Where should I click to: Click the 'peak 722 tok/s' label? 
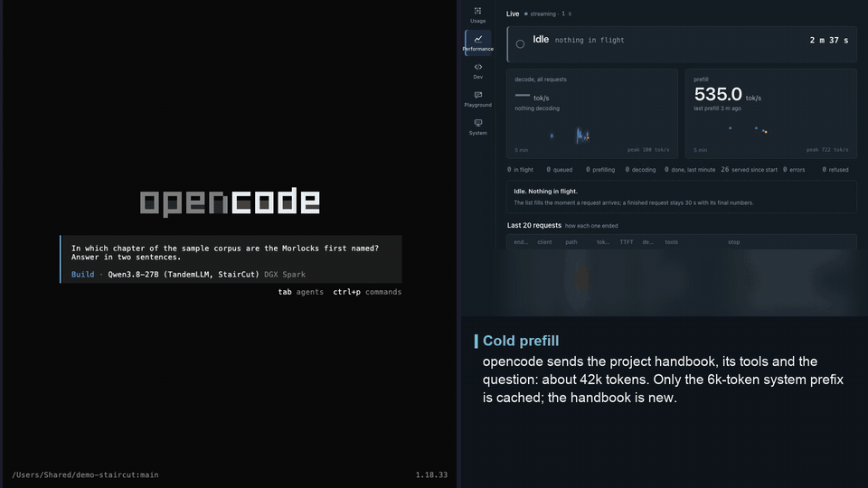(x=827, y=150)
